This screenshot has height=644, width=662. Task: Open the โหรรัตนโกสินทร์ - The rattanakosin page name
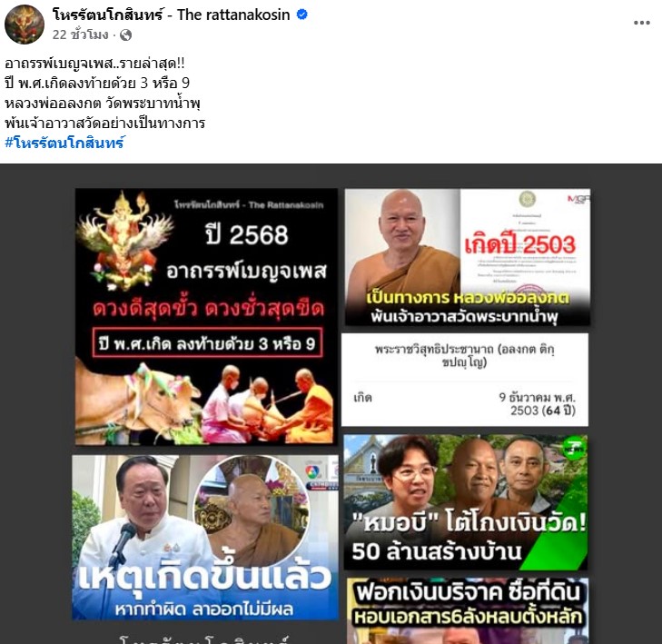pyautogui.click(x=171, y=15)
